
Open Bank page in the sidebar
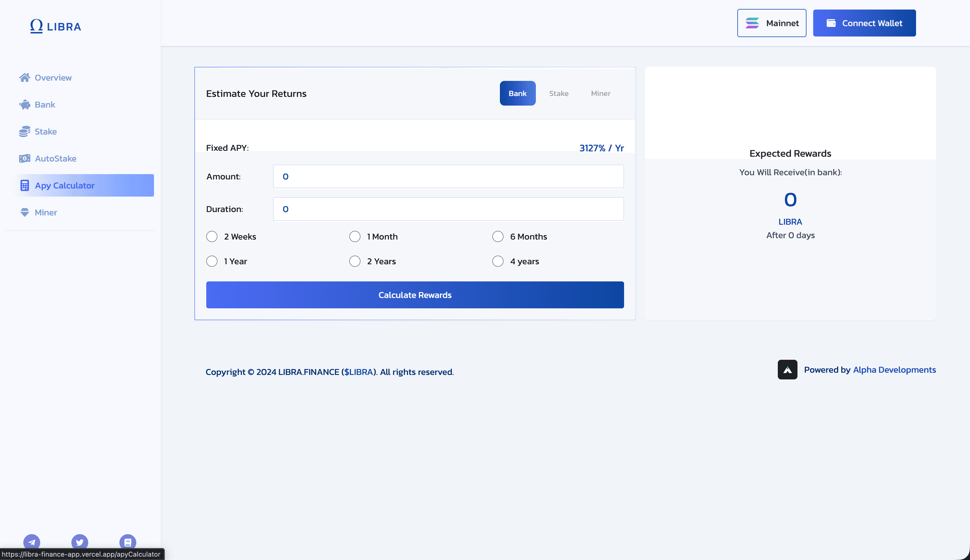(x=45, y=105)
